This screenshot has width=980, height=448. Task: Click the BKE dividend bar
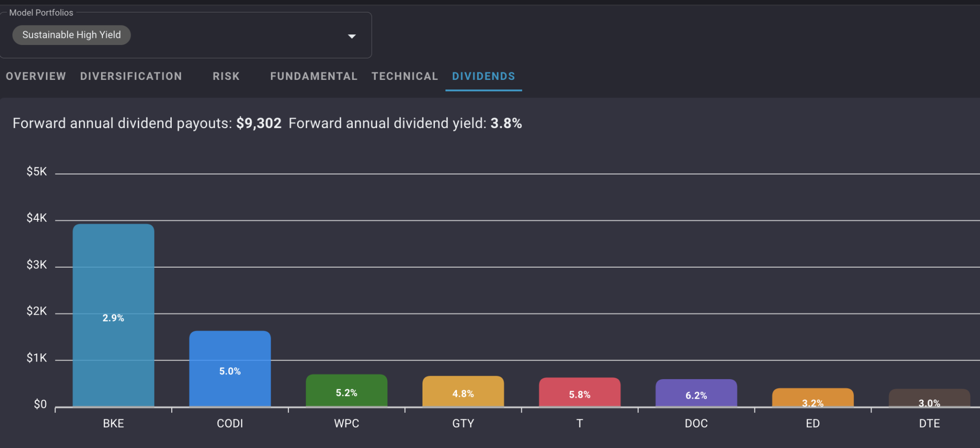113,316
